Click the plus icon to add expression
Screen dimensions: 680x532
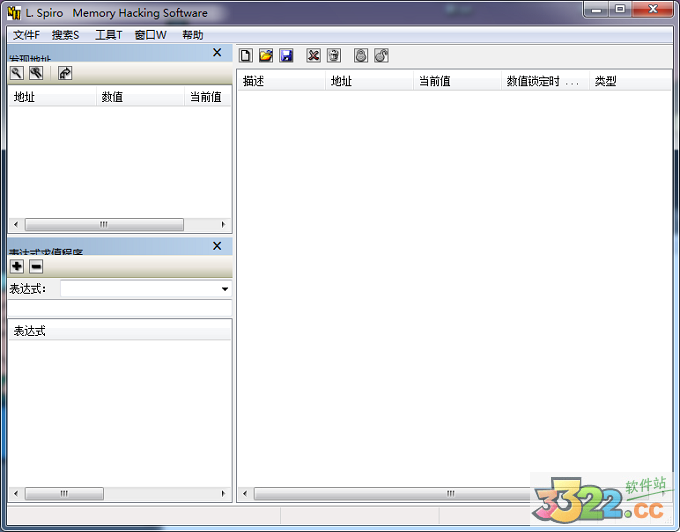[x=17, y=266]
